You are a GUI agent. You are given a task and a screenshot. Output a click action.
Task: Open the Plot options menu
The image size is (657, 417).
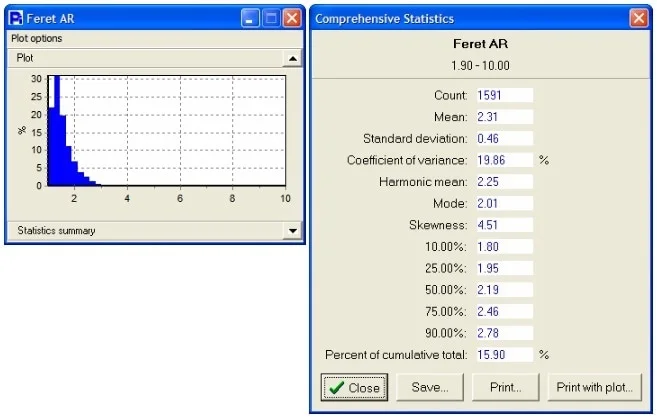37,39
